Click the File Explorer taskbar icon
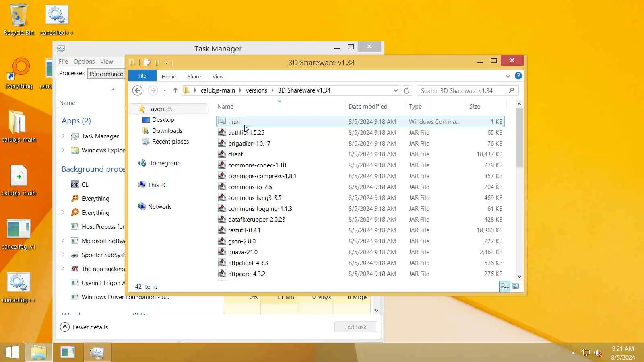The width and height of the screenshot is (644, 362). [x=39, y=352]
